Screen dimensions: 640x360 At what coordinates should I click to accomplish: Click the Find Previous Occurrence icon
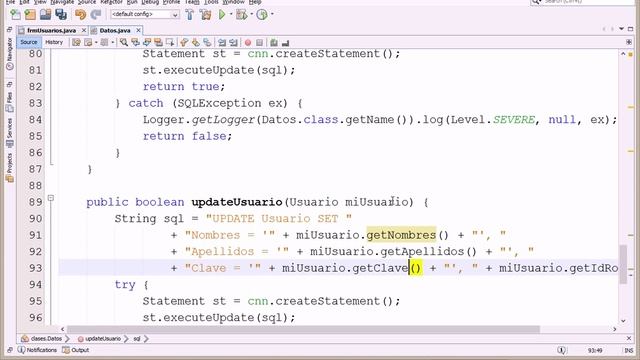135,42
